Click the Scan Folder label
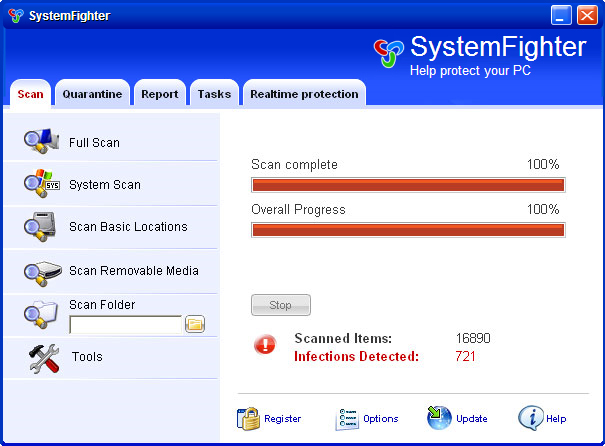 click(102, 305)
